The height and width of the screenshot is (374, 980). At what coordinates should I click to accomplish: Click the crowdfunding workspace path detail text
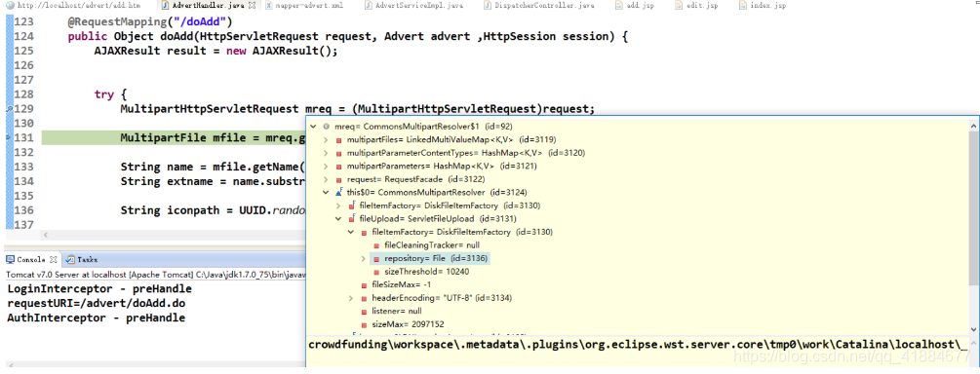638,345
